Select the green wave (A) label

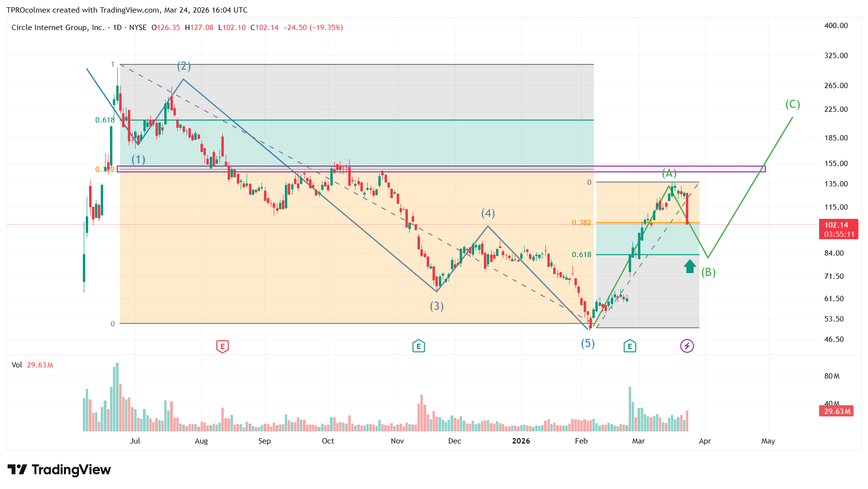pos(669,173)
